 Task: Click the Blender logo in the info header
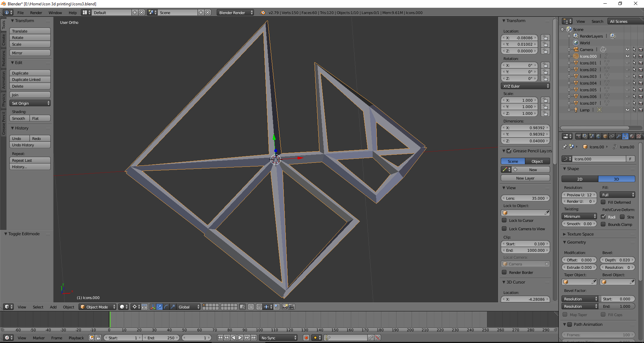click(263, 12)
